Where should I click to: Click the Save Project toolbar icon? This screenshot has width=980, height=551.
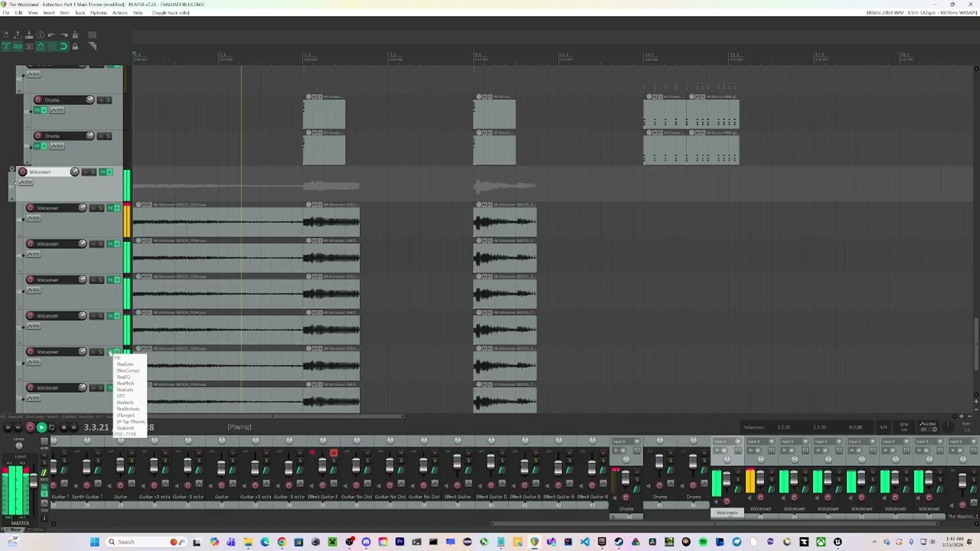29,35
